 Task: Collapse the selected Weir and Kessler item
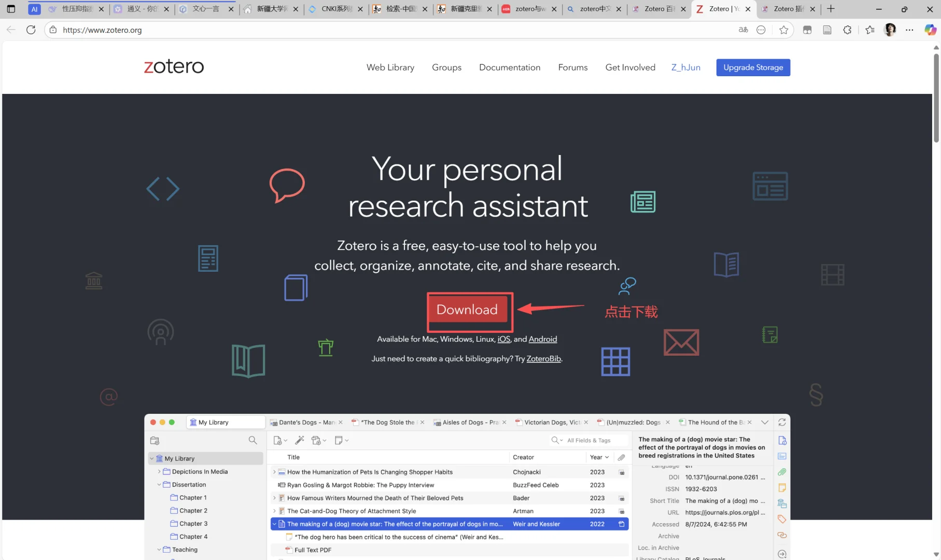274,524
